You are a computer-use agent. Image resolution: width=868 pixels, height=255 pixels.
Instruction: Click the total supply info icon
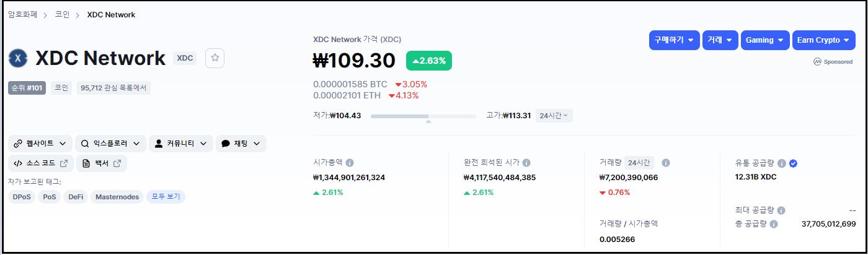pos(774,224)
